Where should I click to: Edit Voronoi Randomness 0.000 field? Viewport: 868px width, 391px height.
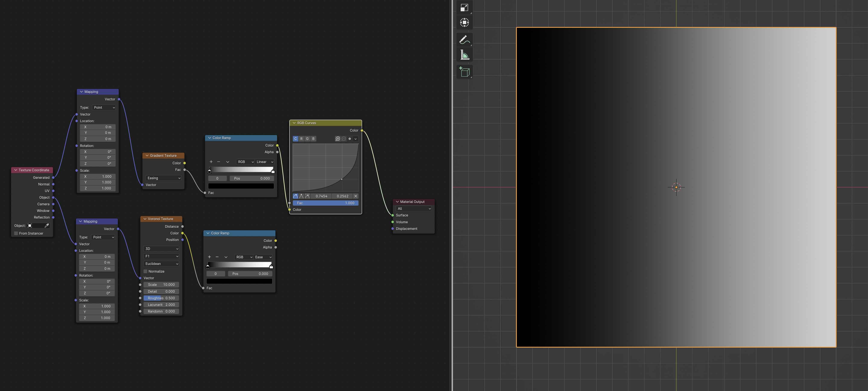[x=161, y=311]
